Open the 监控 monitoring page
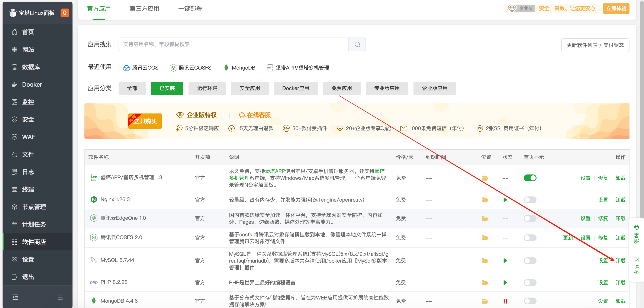The width and height of the screenshot is (644, 308). coord(28,102)
